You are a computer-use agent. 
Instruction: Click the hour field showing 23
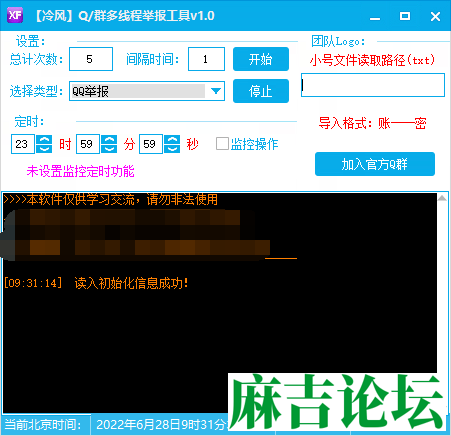tap(23, 144)
